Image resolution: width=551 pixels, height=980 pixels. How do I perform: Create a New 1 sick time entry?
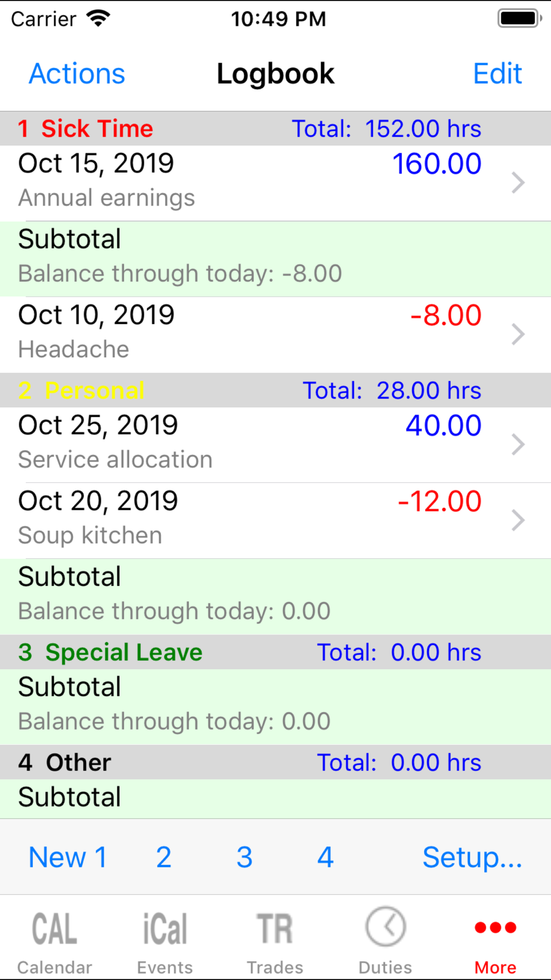68,857
